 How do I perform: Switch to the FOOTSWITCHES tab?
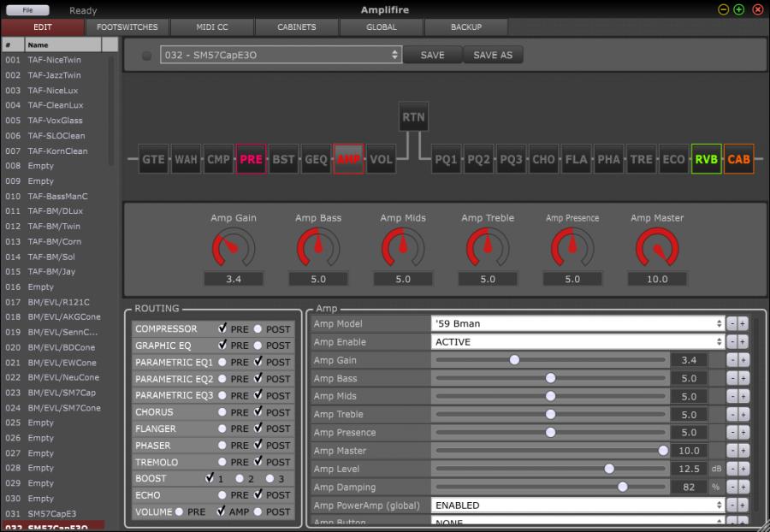pyautogui.click(x=127, y=27)
